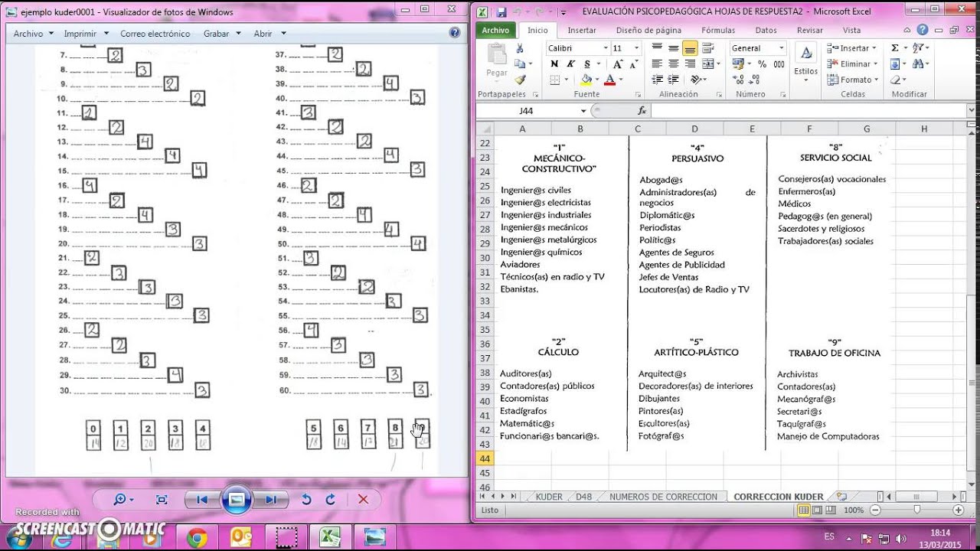
Task: Select the Format Painter brush icon
Action: (521, 80)
